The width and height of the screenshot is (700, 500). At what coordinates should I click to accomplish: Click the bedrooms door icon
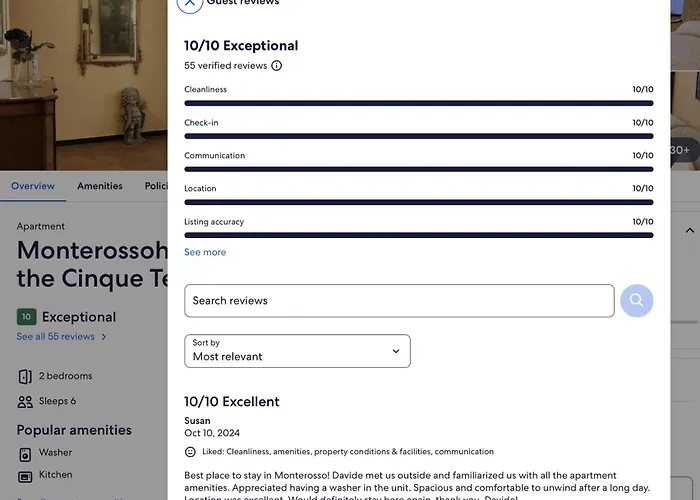click(25, 376)
